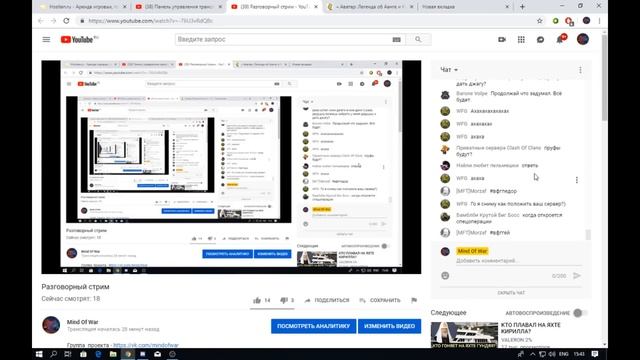Switch the ENG input language indicator

click(x=563, y=354)
